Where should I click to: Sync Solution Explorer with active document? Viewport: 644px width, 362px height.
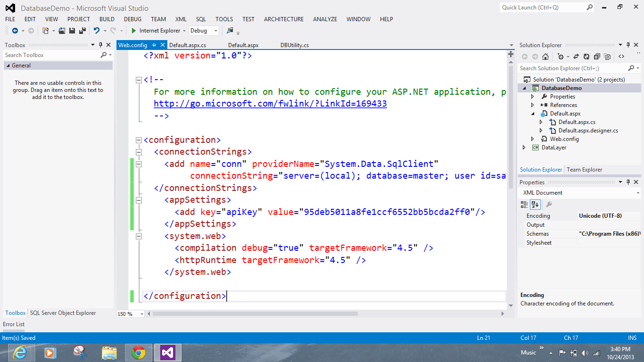tap(576, 56)
